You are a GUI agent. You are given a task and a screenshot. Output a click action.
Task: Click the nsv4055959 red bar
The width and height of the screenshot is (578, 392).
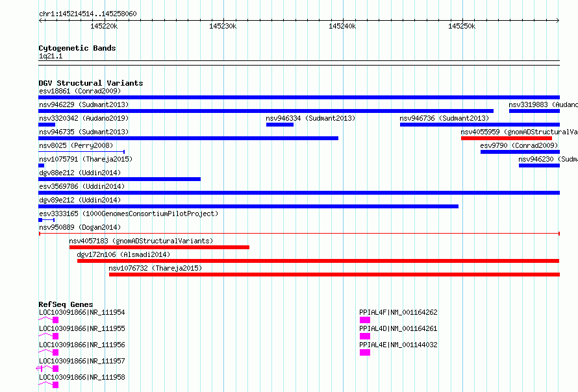507,138
